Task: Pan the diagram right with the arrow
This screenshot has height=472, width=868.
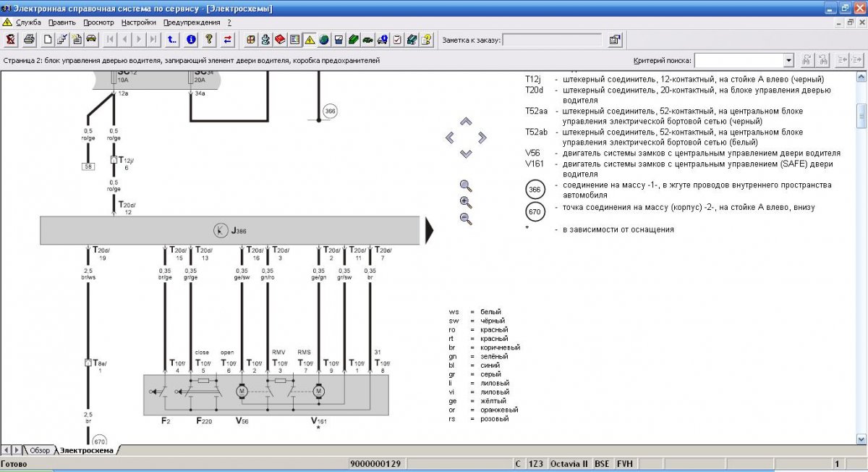Action: pyautogui.click(x=482, y=138)
